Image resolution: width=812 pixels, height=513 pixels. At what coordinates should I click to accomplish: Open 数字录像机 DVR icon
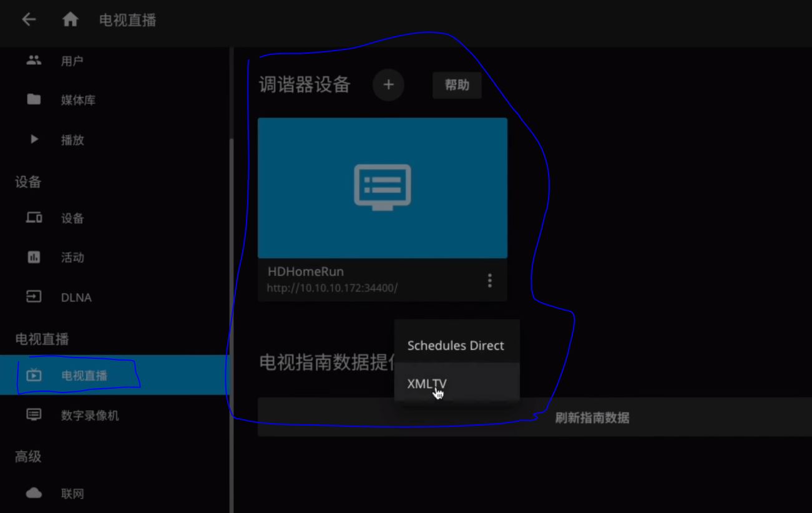coord(34,415)
